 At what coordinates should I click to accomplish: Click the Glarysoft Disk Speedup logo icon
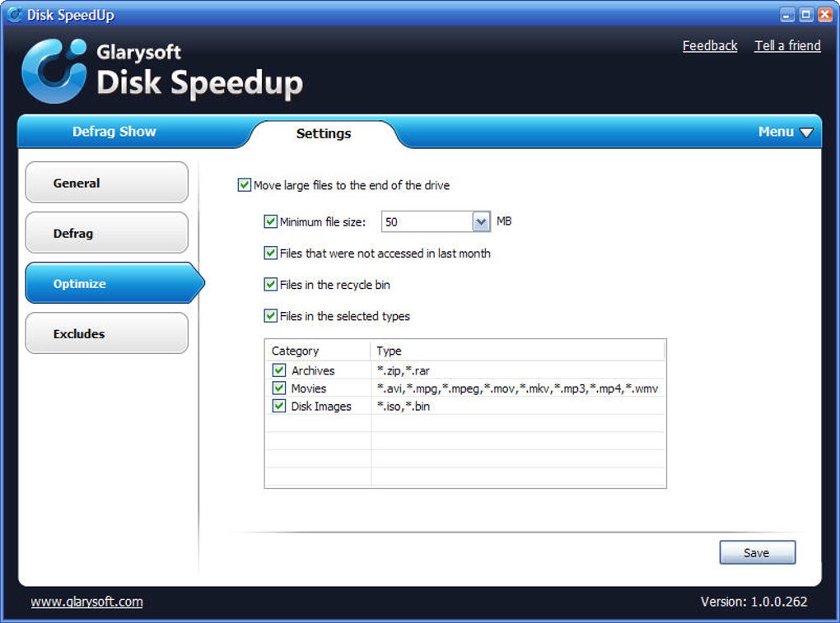[54, 71]
